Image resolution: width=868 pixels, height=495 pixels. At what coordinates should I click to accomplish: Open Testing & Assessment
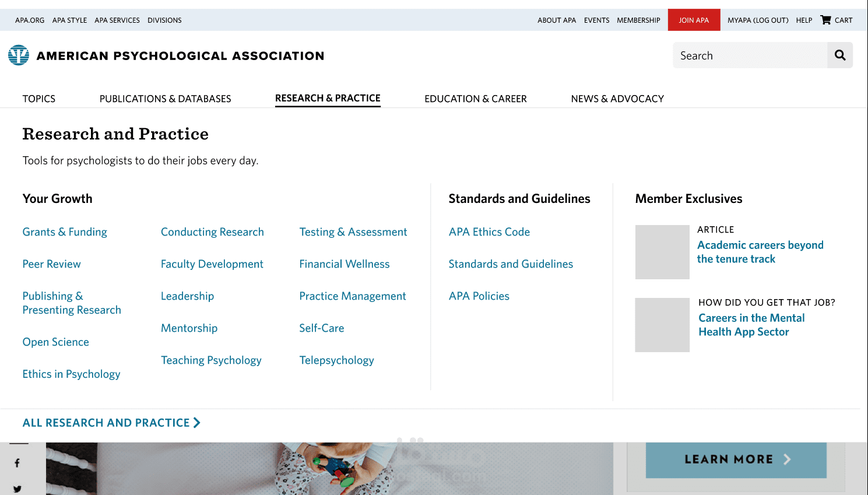coord(353,232)
